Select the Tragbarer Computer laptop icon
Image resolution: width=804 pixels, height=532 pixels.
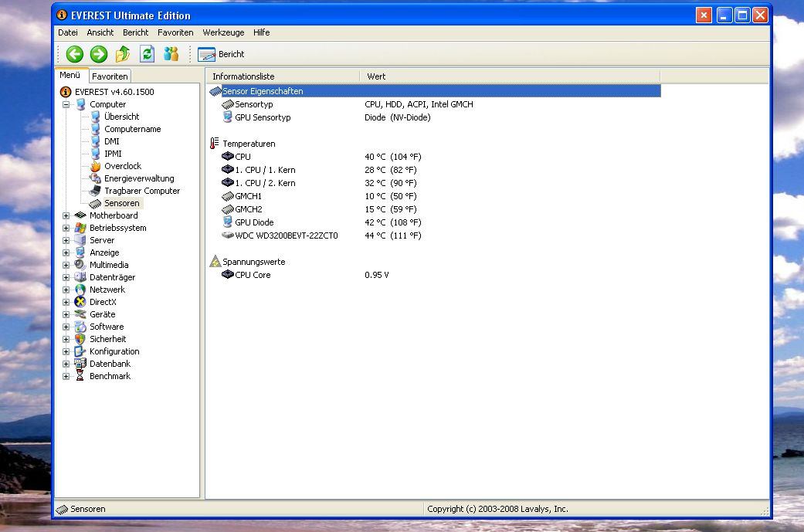pyautogui.click(x=95, y=191)
